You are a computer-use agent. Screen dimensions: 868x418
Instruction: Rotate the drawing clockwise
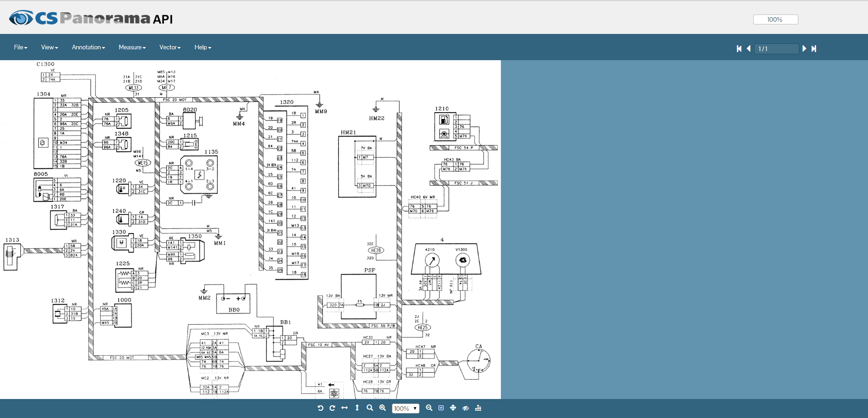(x=332, y=408)
